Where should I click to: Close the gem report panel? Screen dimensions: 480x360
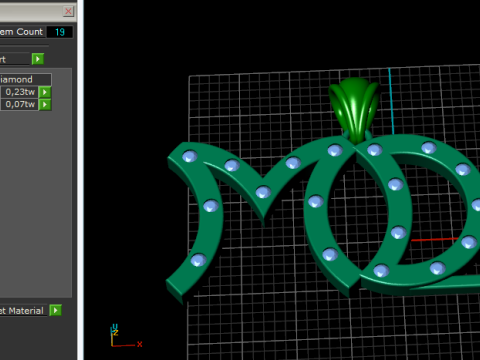click(x=68, y=11)
